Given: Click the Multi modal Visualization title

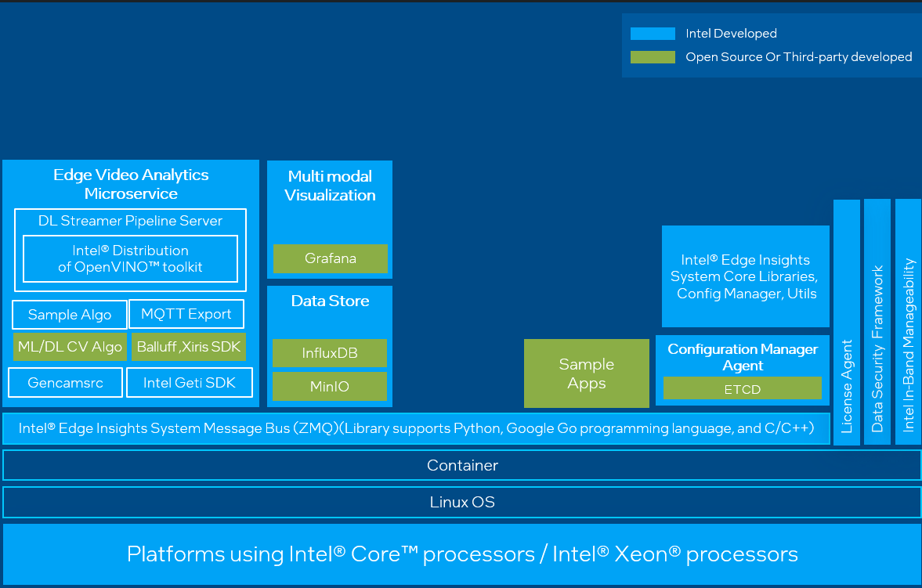Looking at the screenshot, I should pyautogui.click(x=330, y=186).
